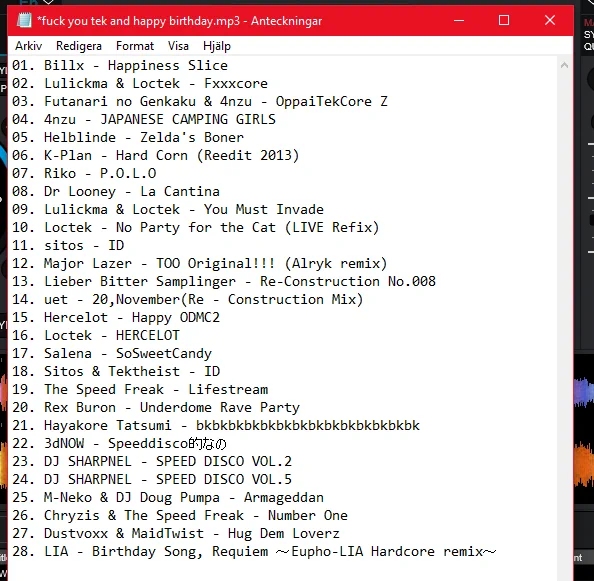Close the Anteckningar window
Screen dimensions: 594x581
pyautogui.click(x=550, y=20)
